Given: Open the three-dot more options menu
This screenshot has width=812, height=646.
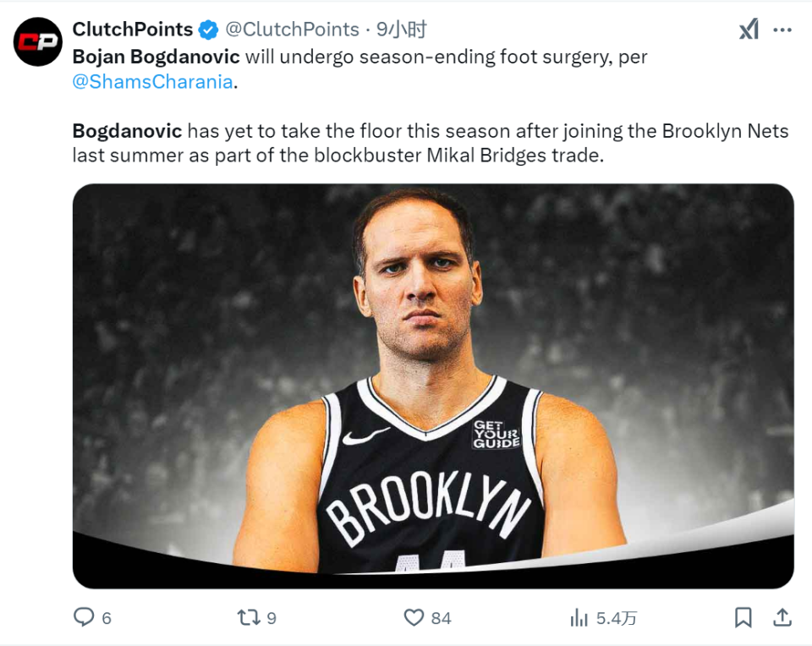Looking at the screenshot, I should pyautogui.click(x=783, y=30).
